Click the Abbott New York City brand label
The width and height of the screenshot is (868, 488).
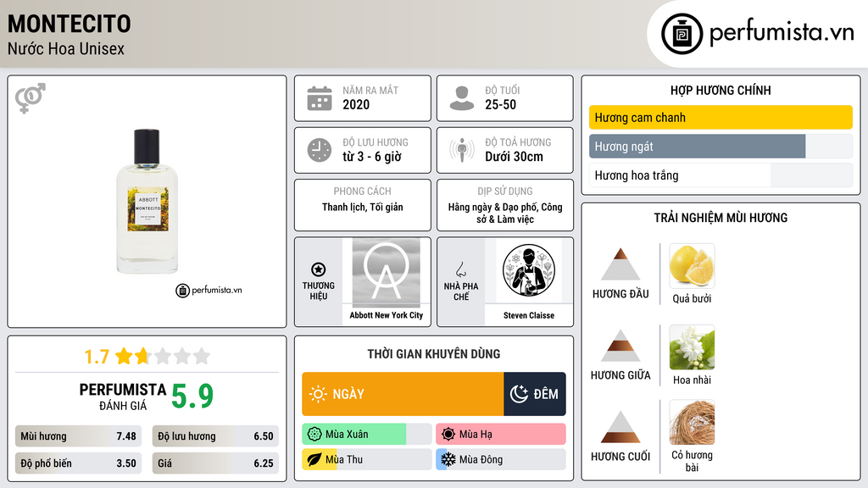coord(386,315)
